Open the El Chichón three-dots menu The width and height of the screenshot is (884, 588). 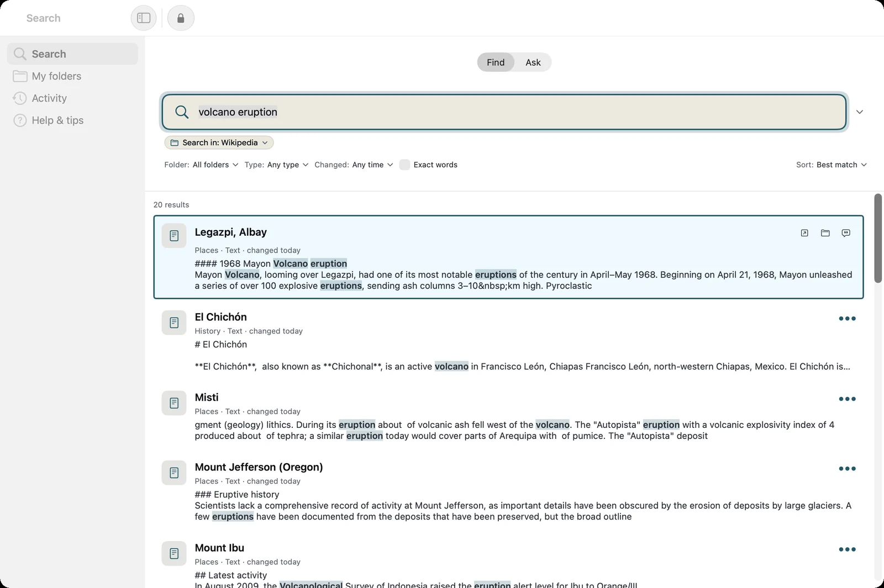[847, 319]
